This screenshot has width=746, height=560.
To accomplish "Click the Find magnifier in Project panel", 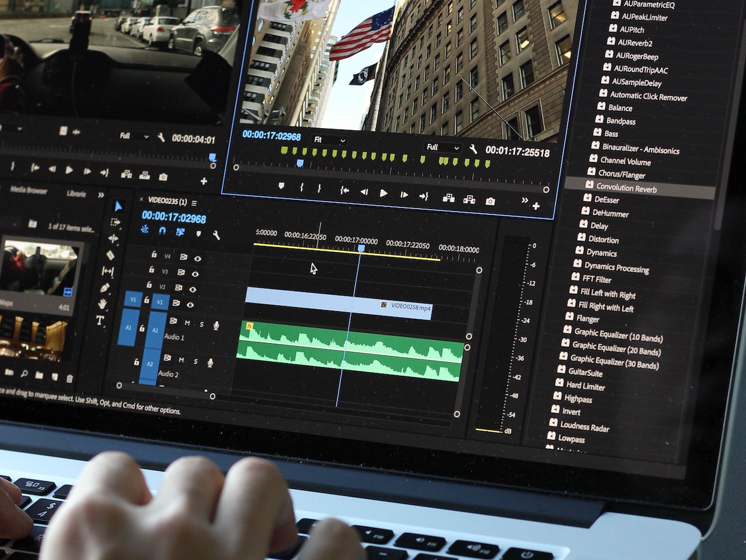I will (x=24, y=374).
